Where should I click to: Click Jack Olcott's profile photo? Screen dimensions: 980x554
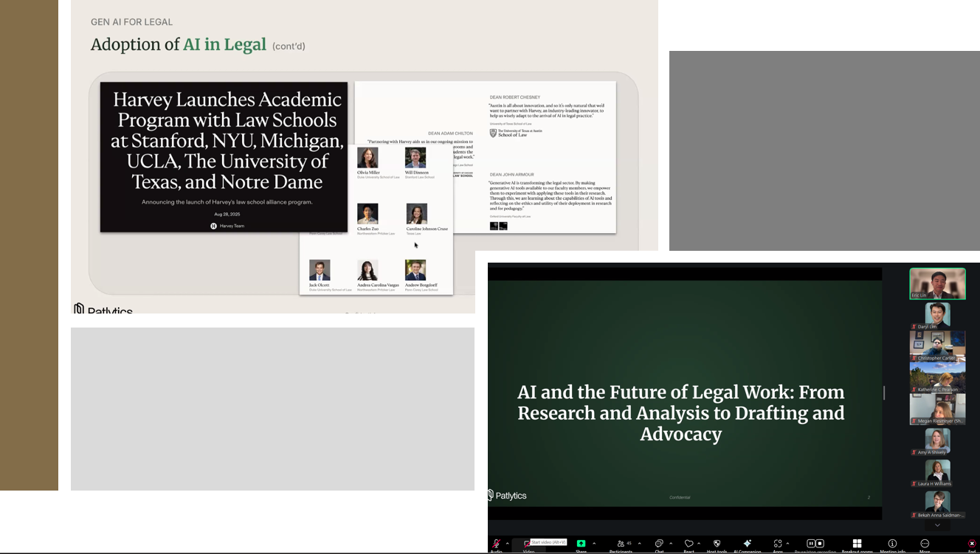tap(320, 270)
